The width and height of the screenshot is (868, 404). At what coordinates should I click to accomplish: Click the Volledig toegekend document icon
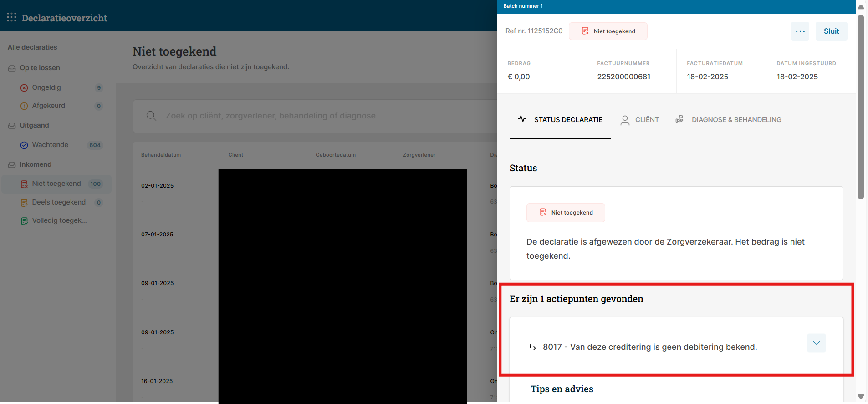pyautogui.click(x=24, y=221)
